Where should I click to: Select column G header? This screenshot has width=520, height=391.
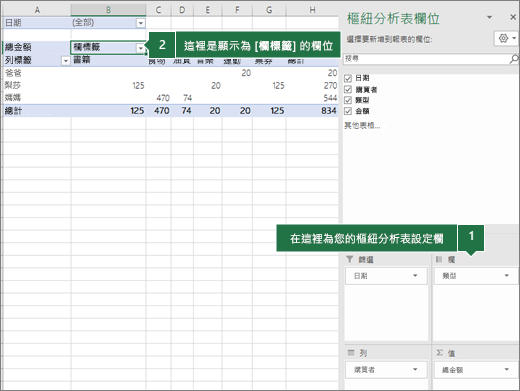[269, 10]
